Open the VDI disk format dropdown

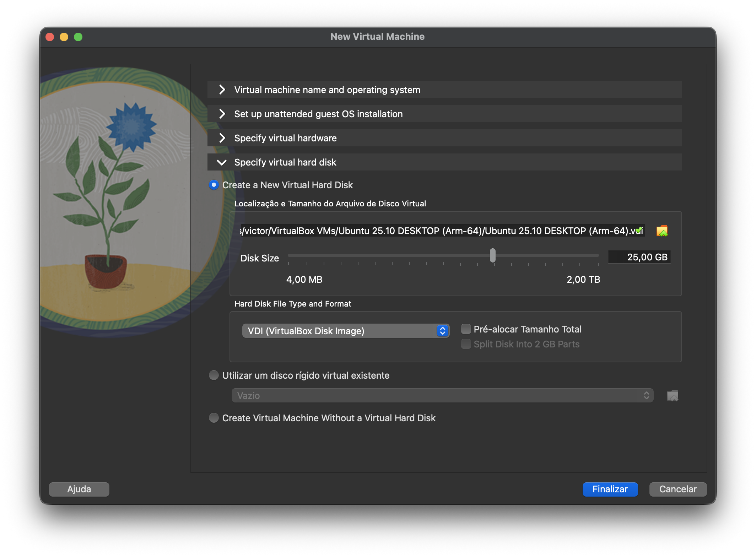coord(345,331)
